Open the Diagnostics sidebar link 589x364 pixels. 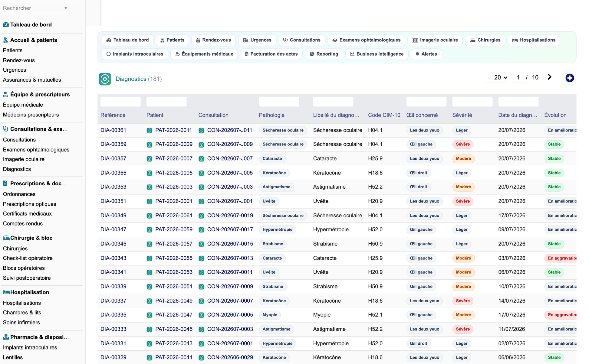(17, 169)
